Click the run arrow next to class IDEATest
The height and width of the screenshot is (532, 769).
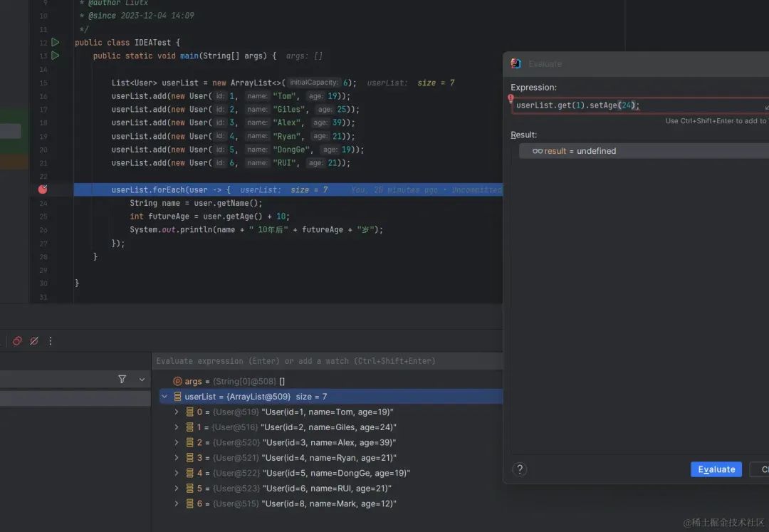(x=56, y=42)
